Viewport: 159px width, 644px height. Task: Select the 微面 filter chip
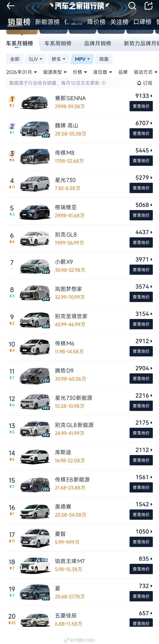pos(104,59)
